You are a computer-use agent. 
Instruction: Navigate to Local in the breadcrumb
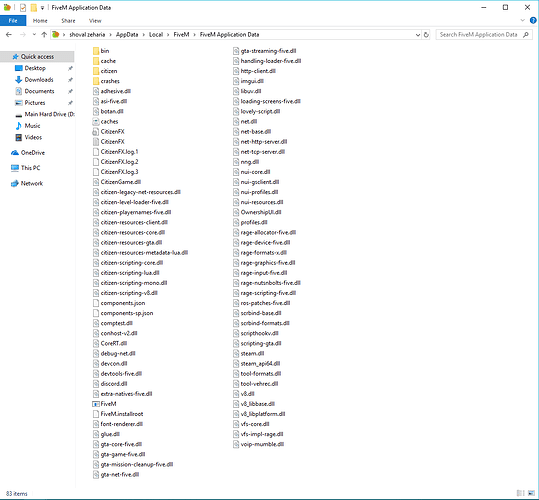[x=156, y=35]
